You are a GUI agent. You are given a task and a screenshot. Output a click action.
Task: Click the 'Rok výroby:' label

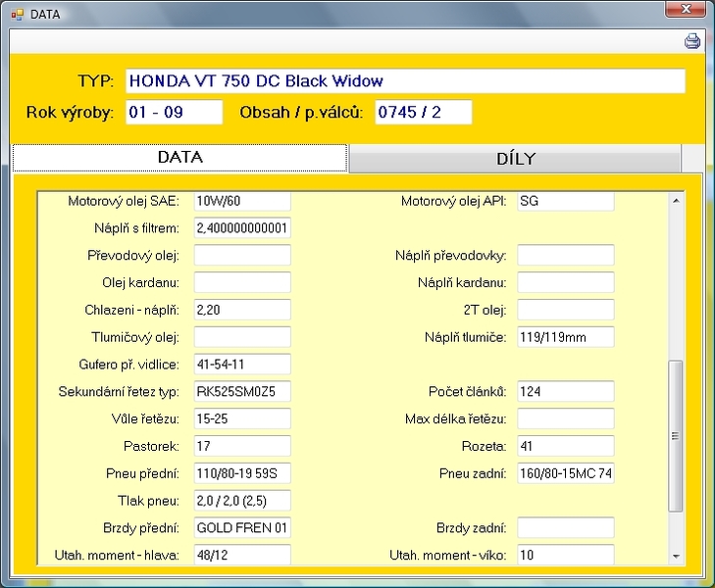tap(70, 112)
